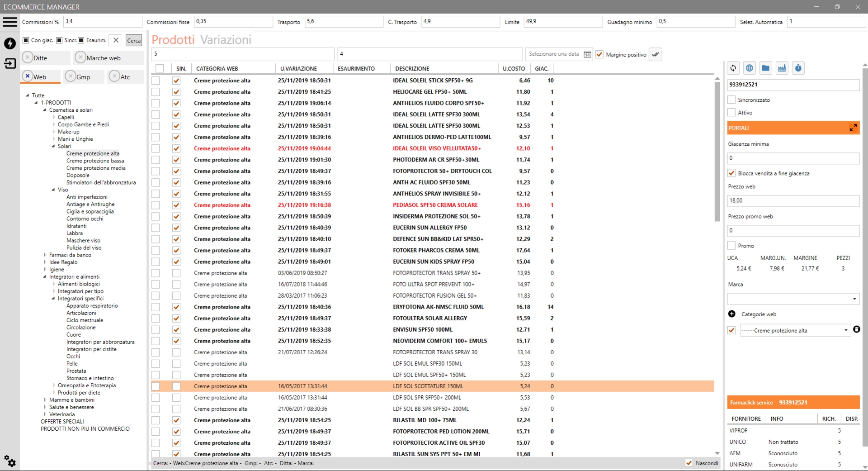The width and height of the screenshot is (868, 471).
Task: Click the factory manufacturer icon
Action: pyautogui.click(x=782, y=68)
